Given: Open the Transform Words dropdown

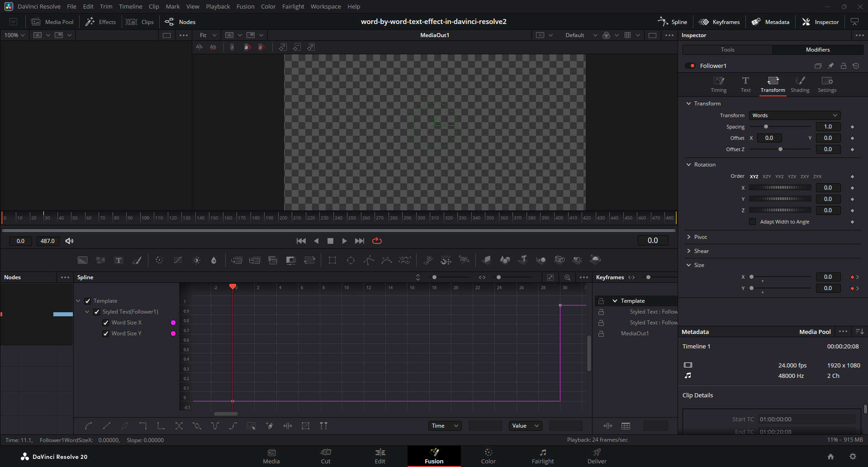Looking at the screenshot, I should point(794,115).
